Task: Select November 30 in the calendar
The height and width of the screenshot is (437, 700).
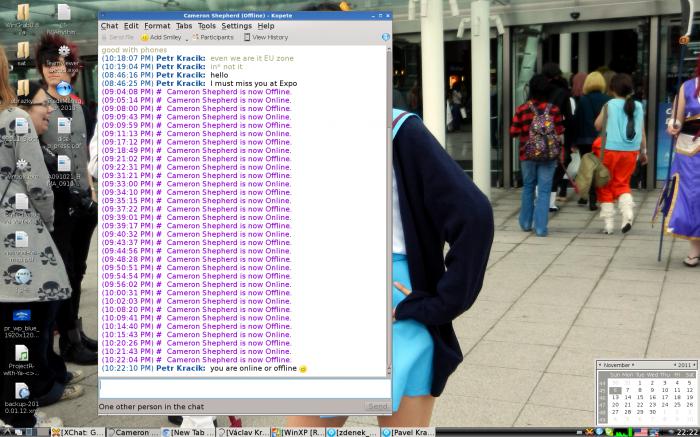Action: point(652,412)
